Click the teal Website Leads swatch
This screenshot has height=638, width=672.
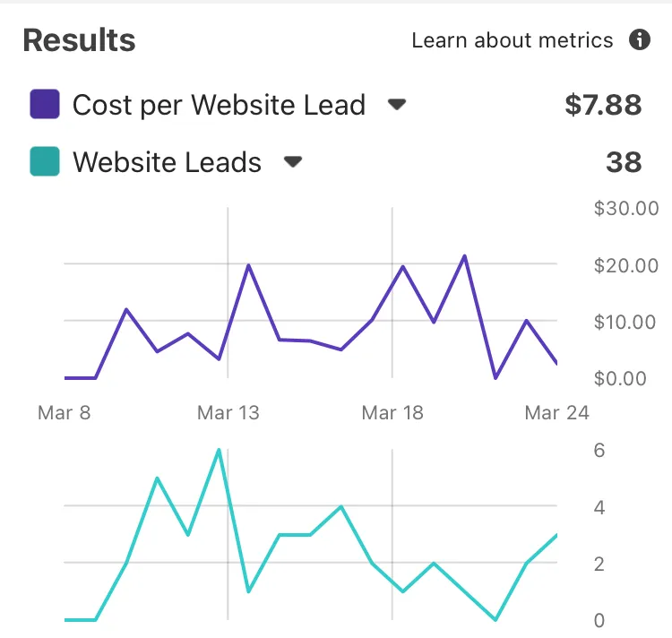click(45, 161)
